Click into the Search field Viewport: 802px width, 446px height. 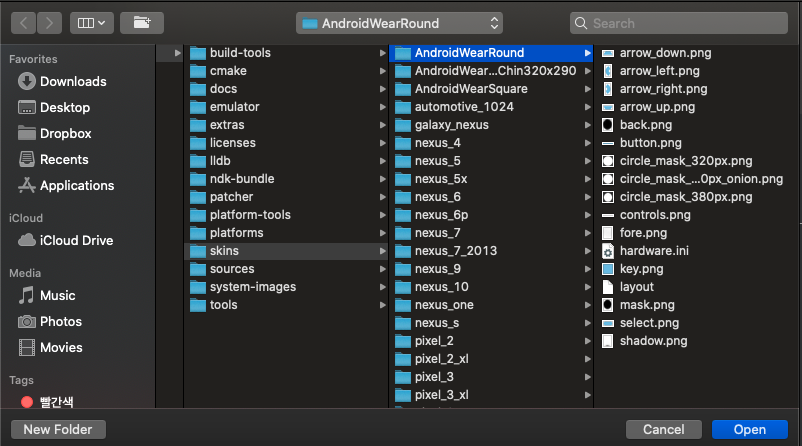tap(679, 23)
